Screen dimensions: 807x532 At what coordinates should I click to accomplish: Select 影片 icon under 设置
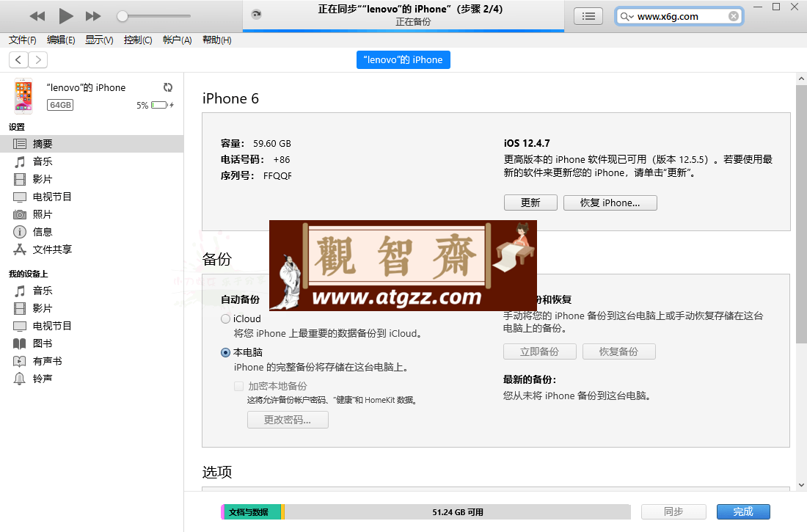[x=20, y=179]
